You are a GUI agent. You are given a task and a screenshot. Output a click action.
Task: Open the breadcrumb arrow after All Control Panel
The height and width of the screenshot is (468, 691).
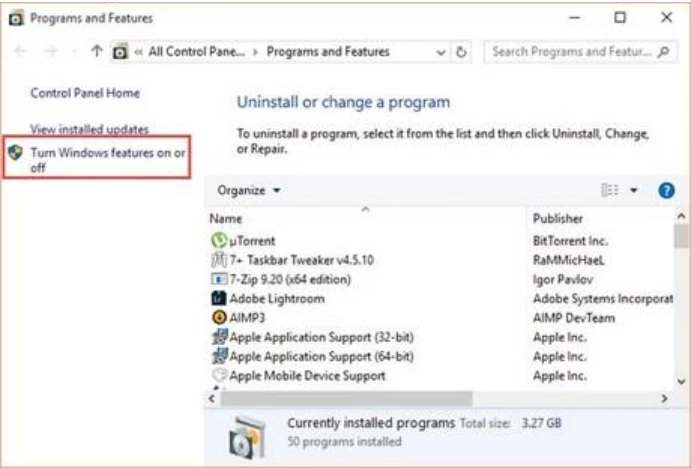coord(256,52)
